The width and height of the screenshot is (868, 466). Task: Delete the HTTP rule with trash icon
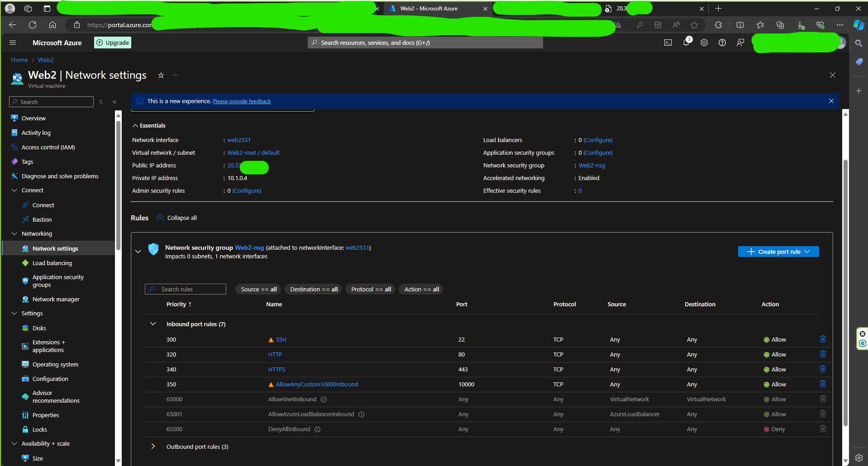click(823, 354)
